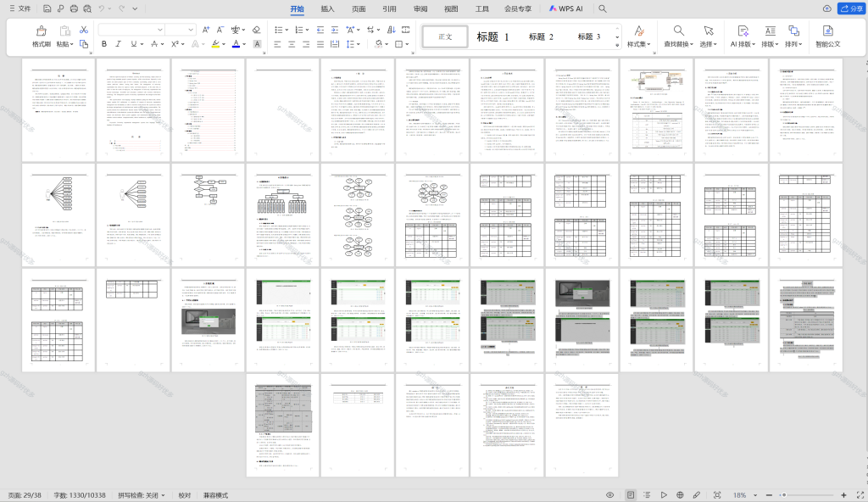Center align text

click(292, 44)
